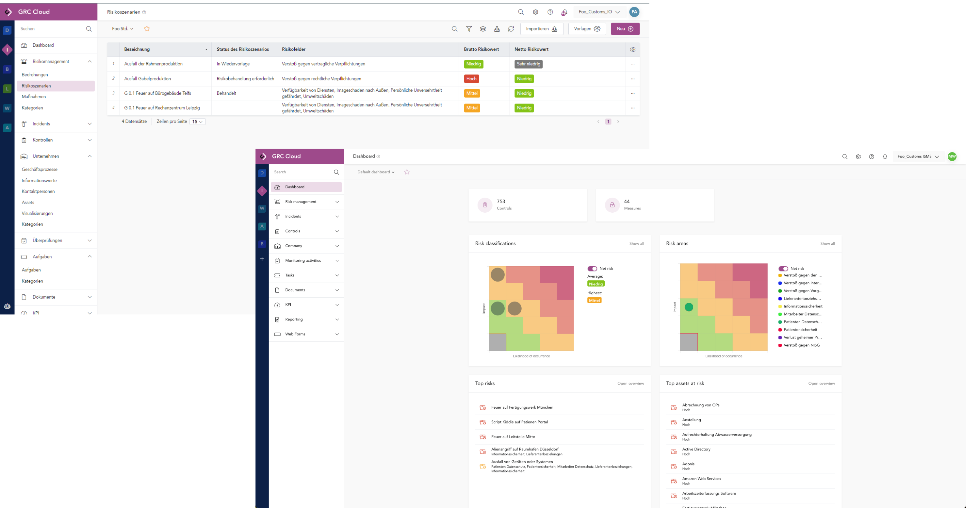
Task: Click the 753 Controls card
Action: (x=528, y=205)
